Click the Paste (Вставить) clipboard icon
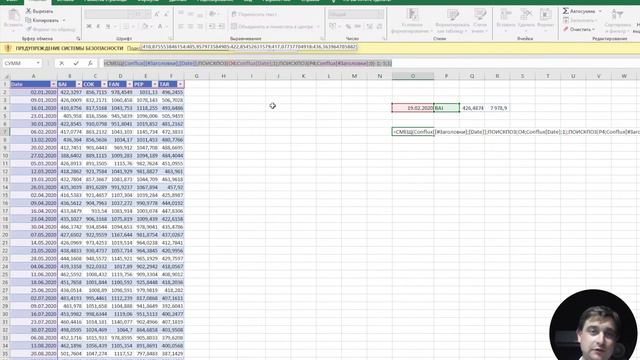Image resolution: width=640 pixels, height=360 pixels. click(x=13, y=16)
